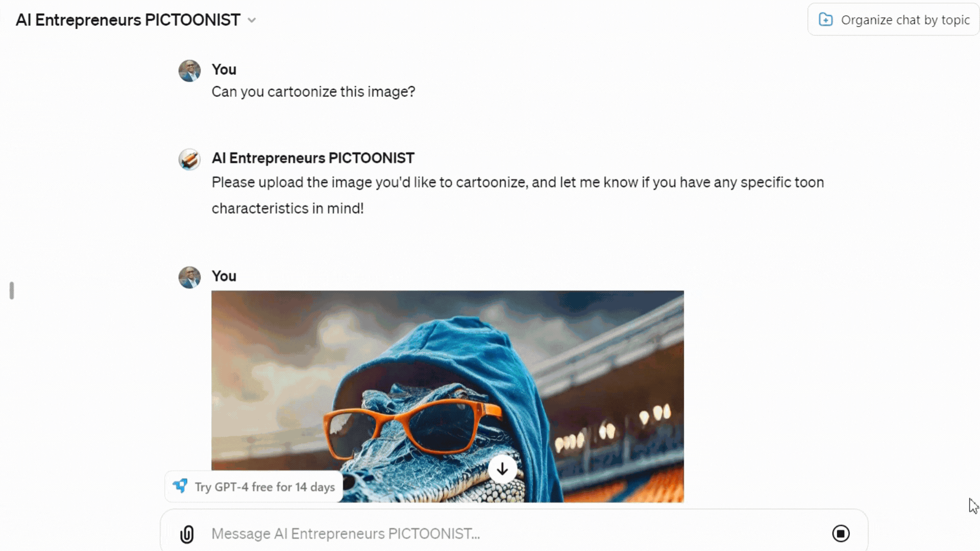Screen dimensions: 980x551
Task: Click the rocket icon in GPT-4 banner
Action: pos(180,486)
